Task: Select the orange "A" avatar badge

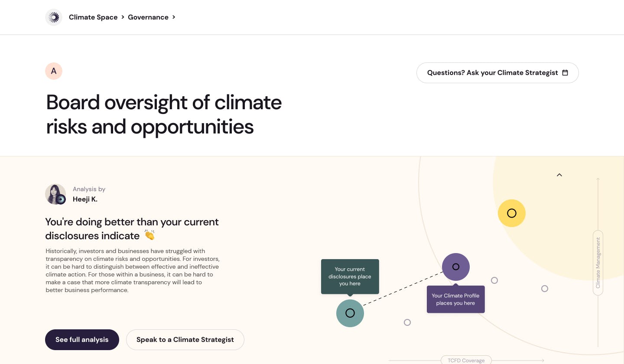Action: point(54,71)
